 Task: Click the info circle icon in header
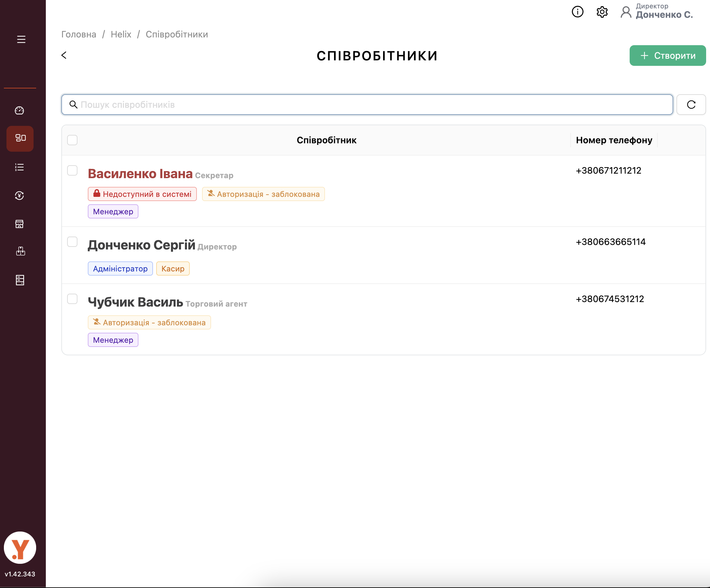[x=577, y=12]
